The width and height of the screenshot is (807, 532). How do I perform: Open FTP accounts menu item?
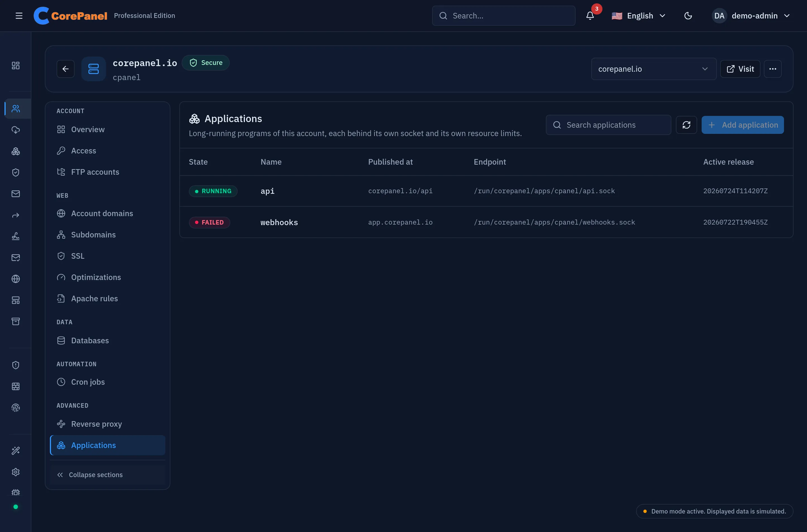(107, 172)
